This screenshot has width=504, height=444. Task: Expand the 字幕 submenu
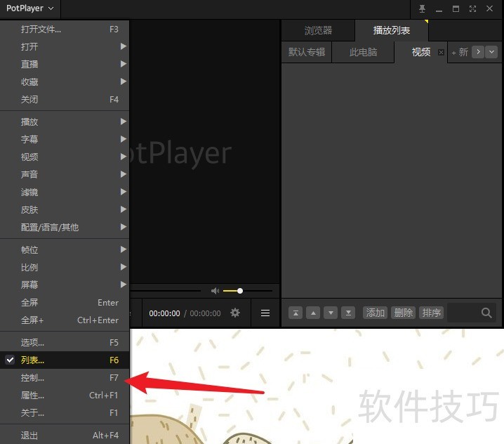(x=65, y=139)
